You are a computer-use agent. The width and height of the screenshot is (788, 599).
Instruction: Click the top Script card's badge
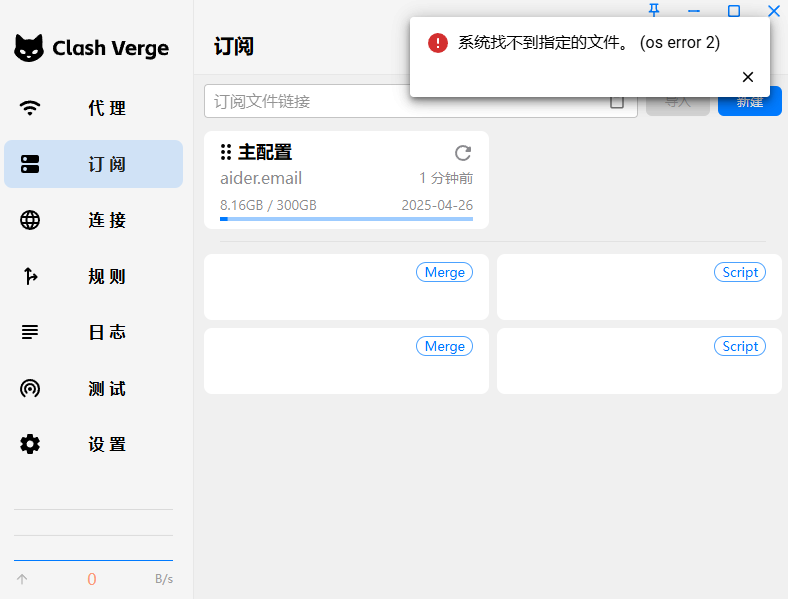[740, 272]
